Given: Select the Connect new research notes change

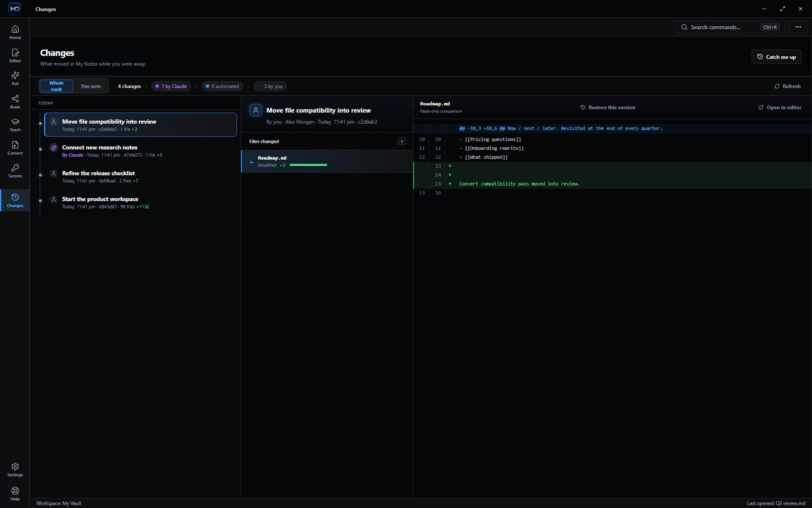Looking at the screenshot, I should coord(140,151).
